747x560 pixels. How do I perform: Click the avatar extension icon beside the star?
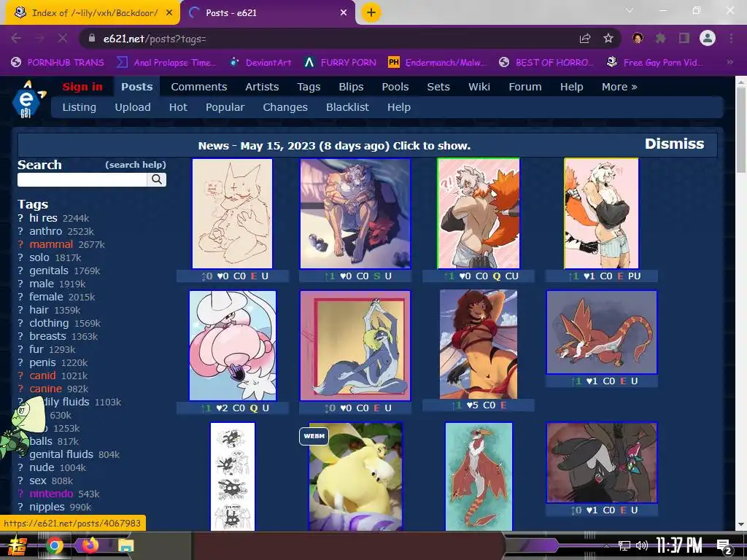tap(638, 39)
